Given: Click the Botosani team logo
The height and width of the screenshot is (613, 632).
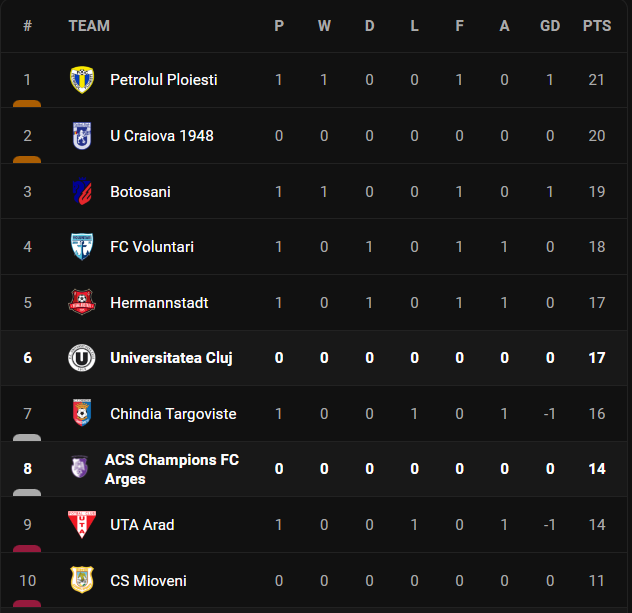Looking at the screenshot, I should click(x=81, y=191).
